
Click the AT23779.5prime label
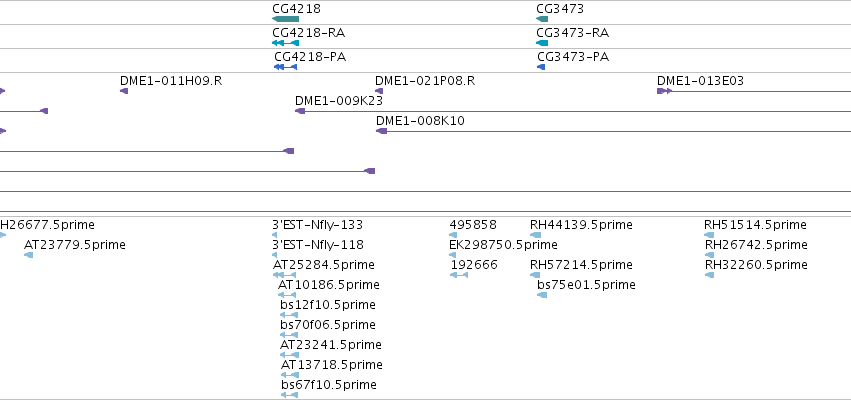[x=75, y=245]
